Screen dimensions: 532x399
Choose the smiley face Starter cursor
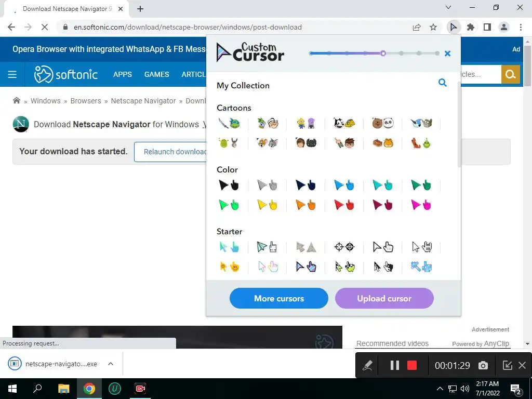[x=229, y=267]
